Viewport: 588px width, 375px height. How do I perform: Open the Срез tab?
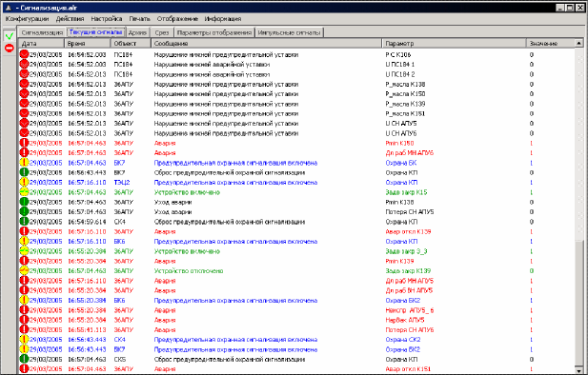(162, 32)
